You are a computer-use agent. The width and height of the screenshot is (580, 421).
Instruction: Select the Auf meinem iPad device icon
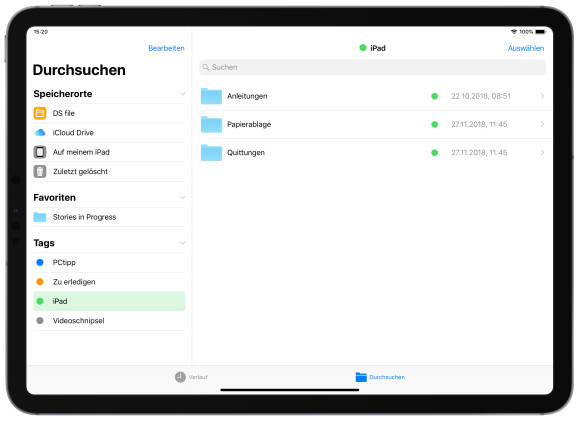[40, 152]
